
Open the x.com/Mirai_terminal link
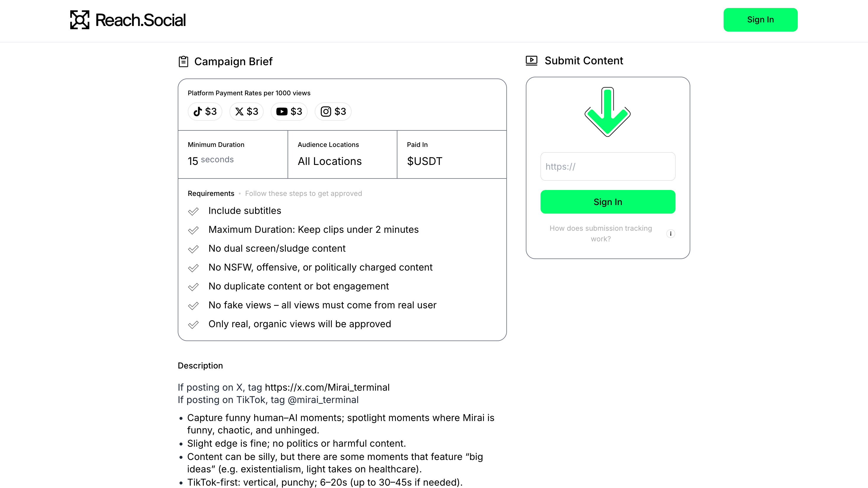(x=327, y=387)
